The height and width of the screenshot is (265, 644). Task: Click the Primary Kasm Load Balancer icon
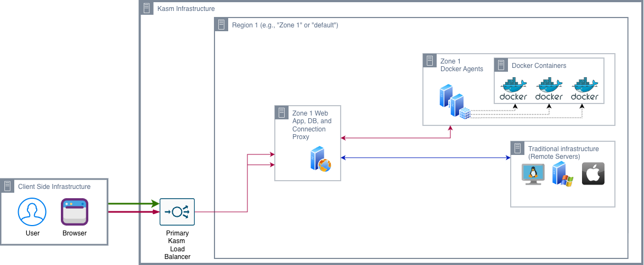click(x=177, y=212)
